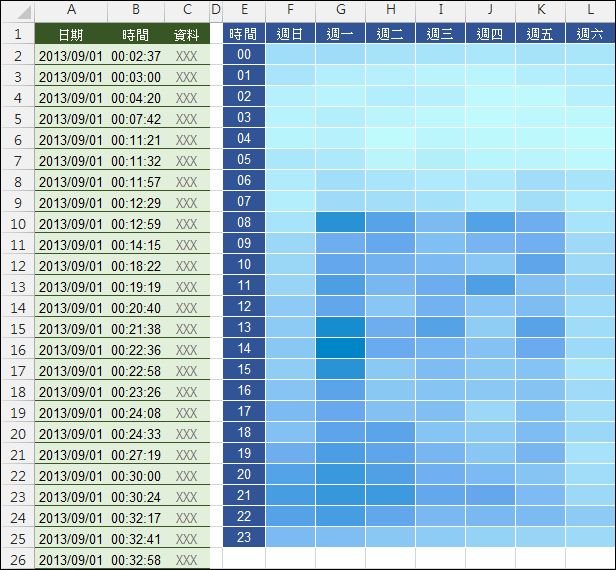
Task: Select heatmap cell 週六 hour 00
Action: pyautogui.click(x=590, y=54)
